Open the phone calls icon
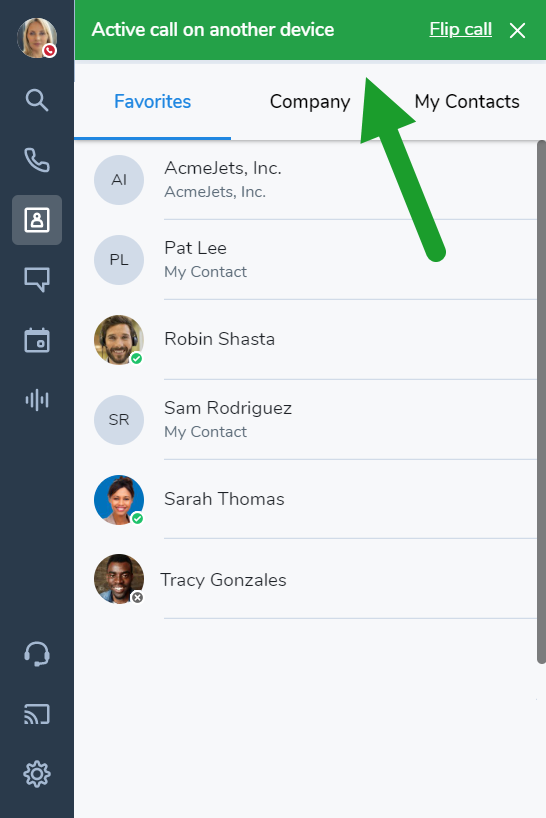Image resolution: width=546 pixels, height=818 pixels. tap(37, 160)
